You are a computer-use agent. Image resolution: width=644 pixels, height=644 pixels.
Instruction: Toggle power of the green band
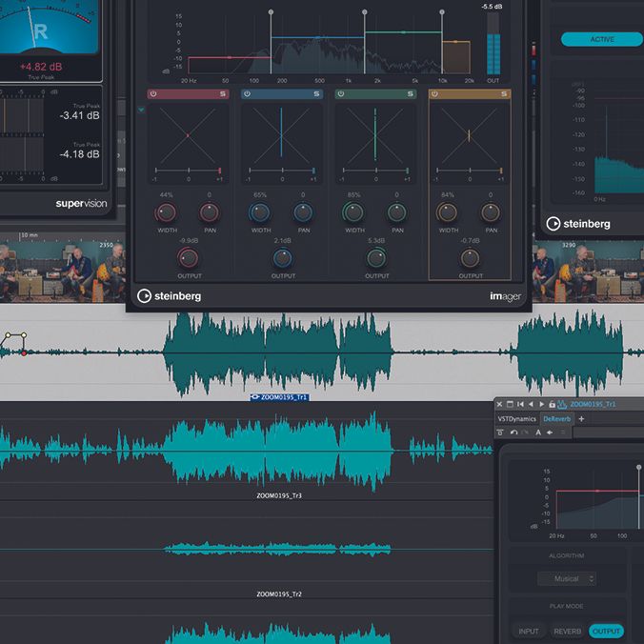click(341, 94)
